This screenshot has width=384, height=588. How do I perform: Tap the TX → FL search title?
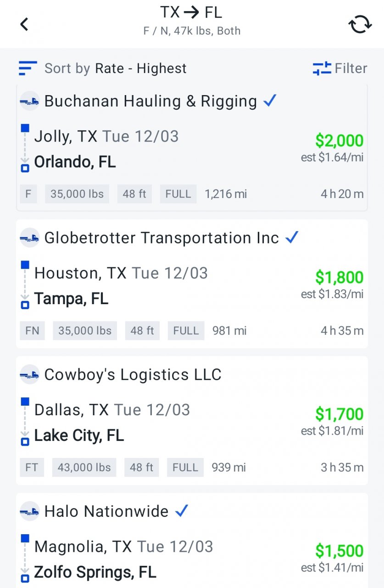pyautogui.click(x=191, y=12)
